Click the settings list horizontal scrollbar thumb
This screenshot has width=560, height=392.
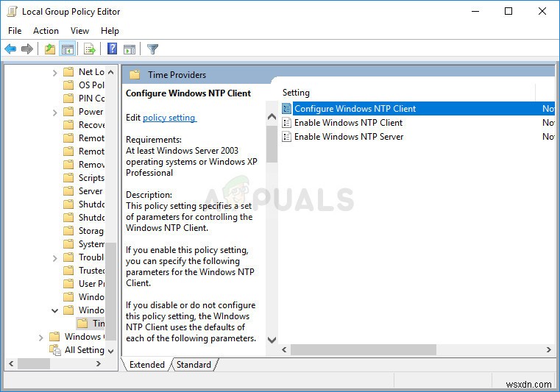click(364, 350)
